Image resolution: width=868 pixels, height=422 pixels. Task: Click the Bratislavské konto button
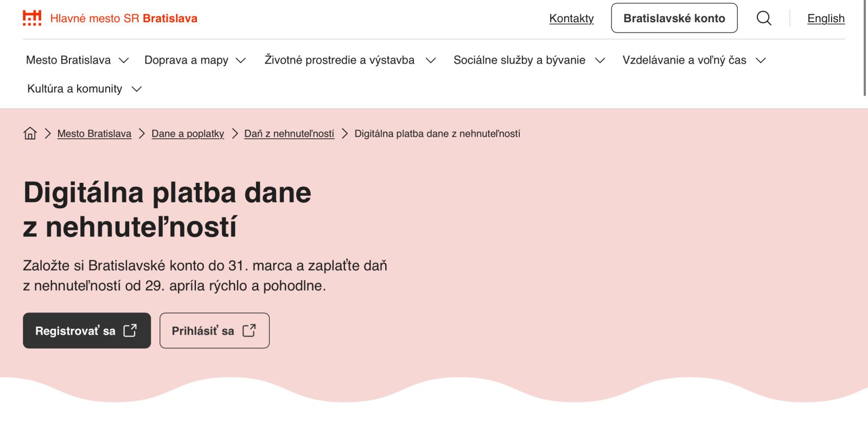click(x=674, y=18)
